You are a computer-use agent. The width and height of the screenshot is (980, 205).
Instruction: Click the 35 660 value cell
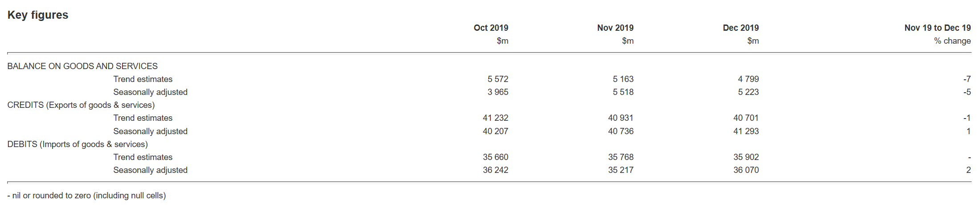pos(495,157)
